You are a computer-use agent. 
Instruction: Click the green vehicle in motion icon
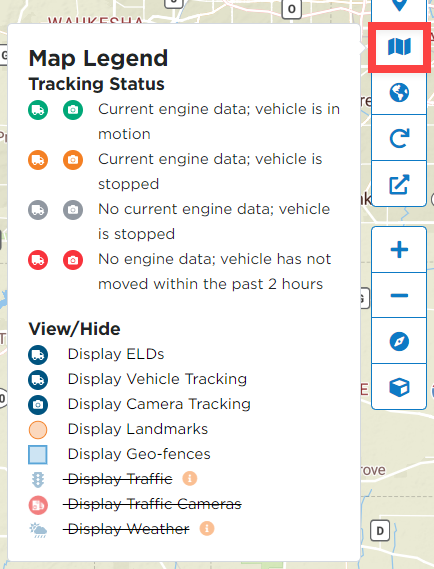click(x=38, y=110)
